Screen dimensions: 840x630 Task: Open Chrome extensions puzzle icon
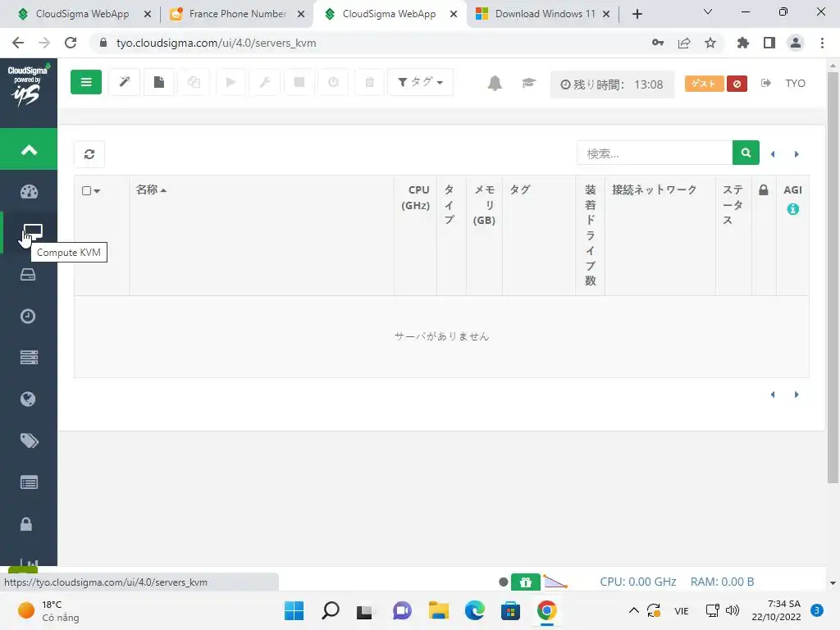[742, 43]
